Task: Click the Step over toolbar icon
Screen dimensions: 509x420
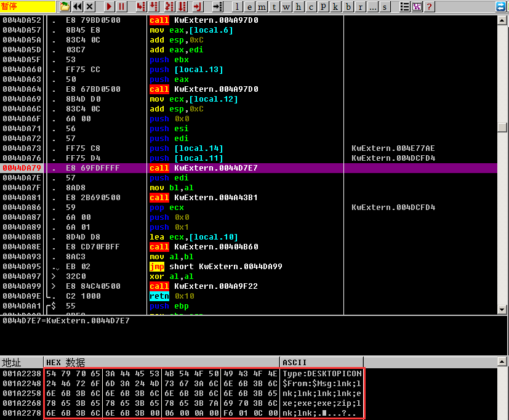Action: tap(154, 7)
